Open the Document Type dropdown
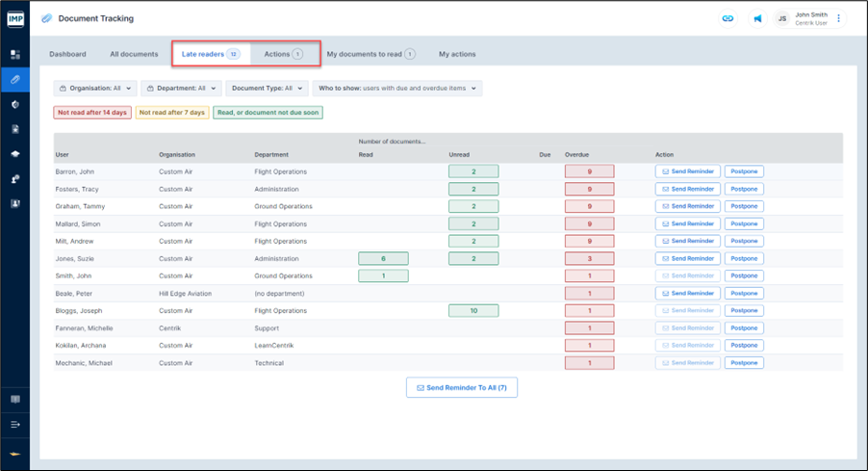 [267, 89]
